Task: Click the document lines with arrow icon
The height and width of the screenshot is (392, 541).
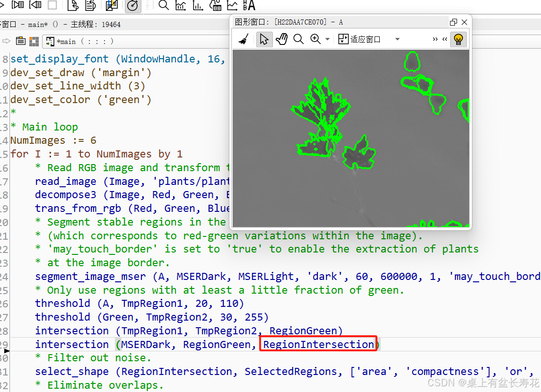Action: [90, 5]
